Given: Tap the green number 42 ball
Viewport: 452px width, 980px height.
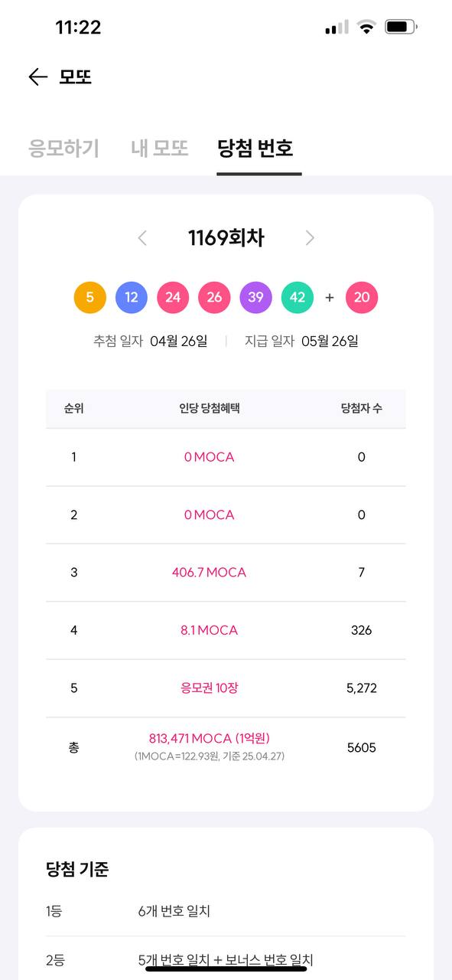Looking at the screenshot, I should click(298, 298).
